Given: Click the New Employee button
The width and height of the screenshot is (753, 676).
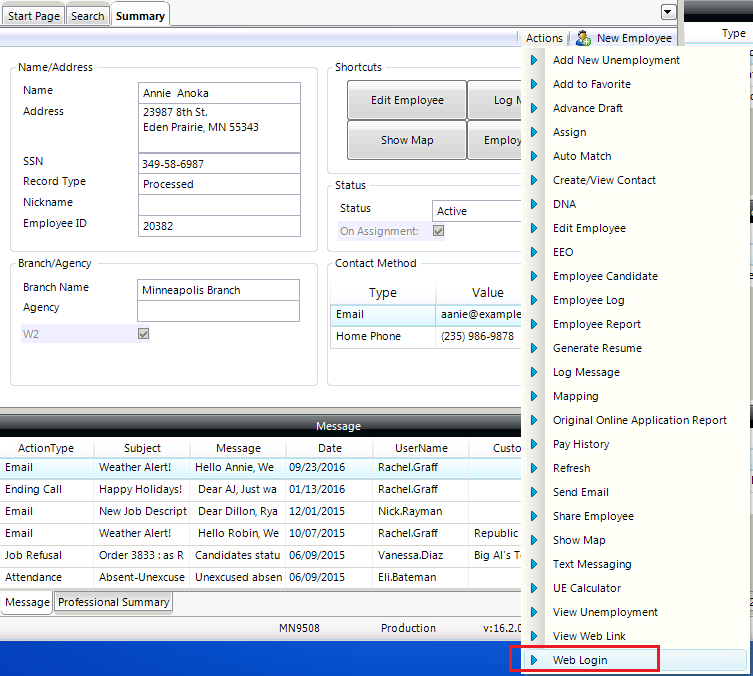Looking at the screenshot, I should tap(624, 38).
